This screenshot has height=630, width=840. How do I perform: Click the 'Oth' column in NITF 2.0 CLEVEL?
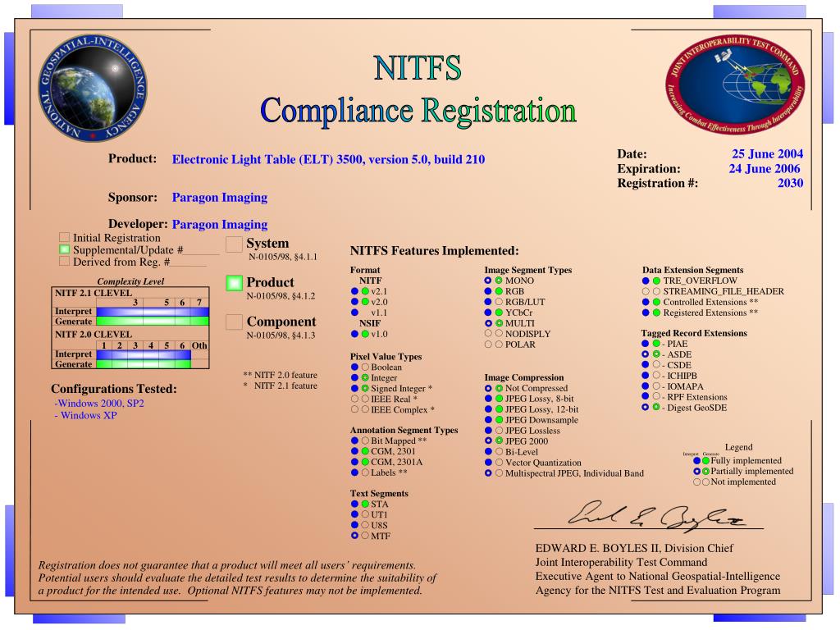[x=199, y=345]
